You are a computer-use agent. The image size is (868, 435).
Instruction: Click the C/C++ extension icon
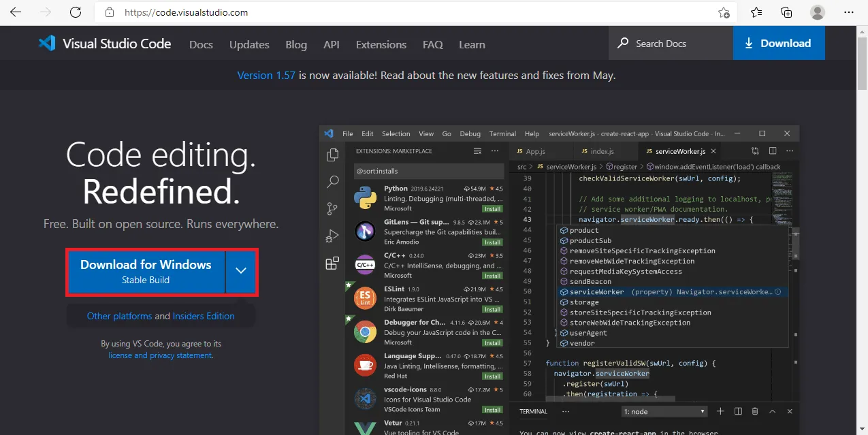coord(366,265)
